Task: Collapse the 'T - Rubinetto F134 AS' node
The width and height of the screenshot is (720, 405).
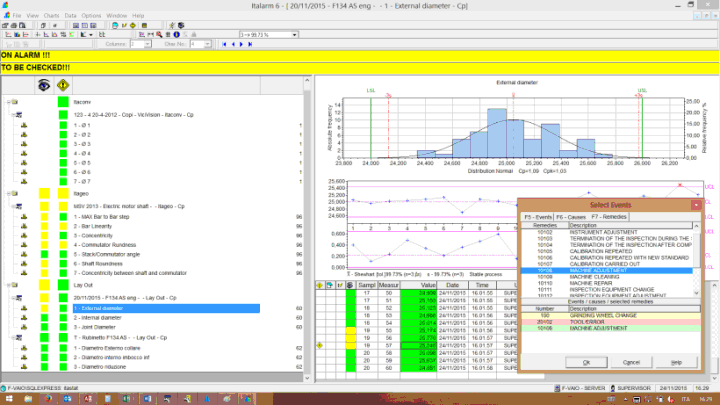Action: (x=13, y=338)
